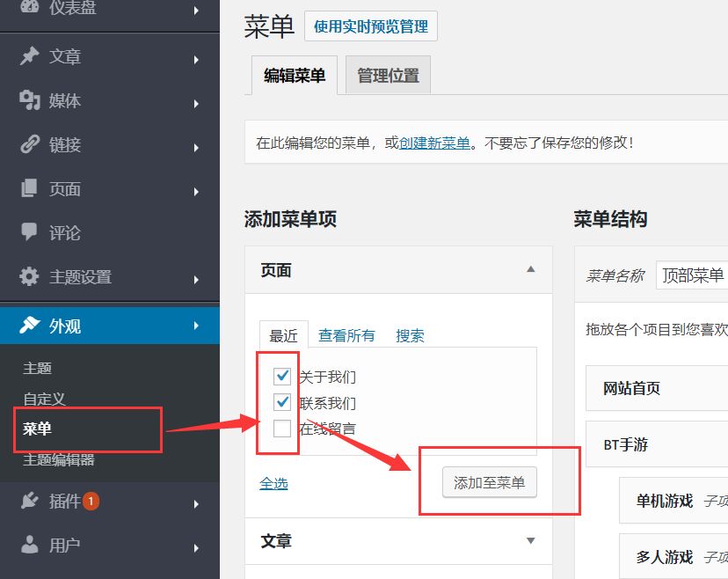The height and width of the screenshot is (579, 728).
Task: Click the chain link icon next to 链接
Action: coord(30,144)
